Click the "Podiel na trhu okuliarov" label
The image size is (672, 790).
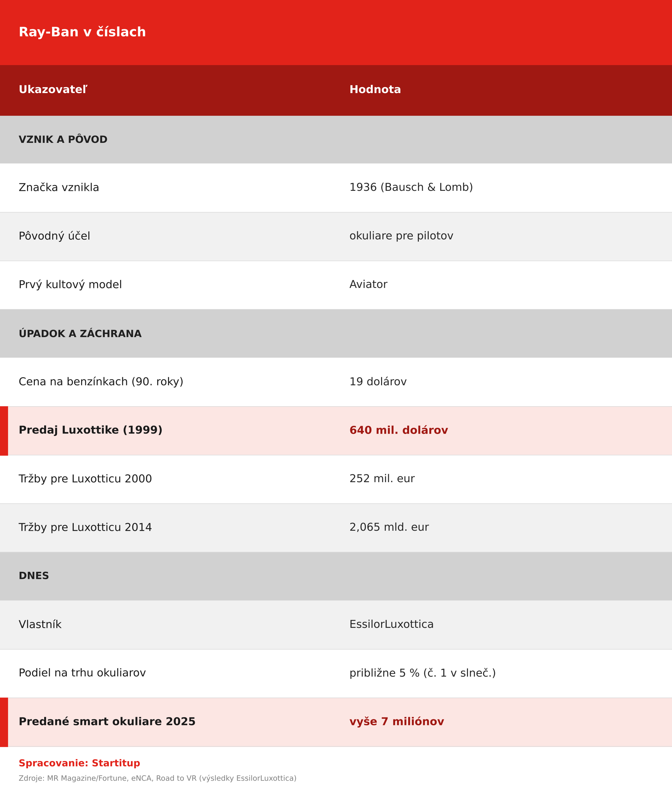tap(82, 673)
